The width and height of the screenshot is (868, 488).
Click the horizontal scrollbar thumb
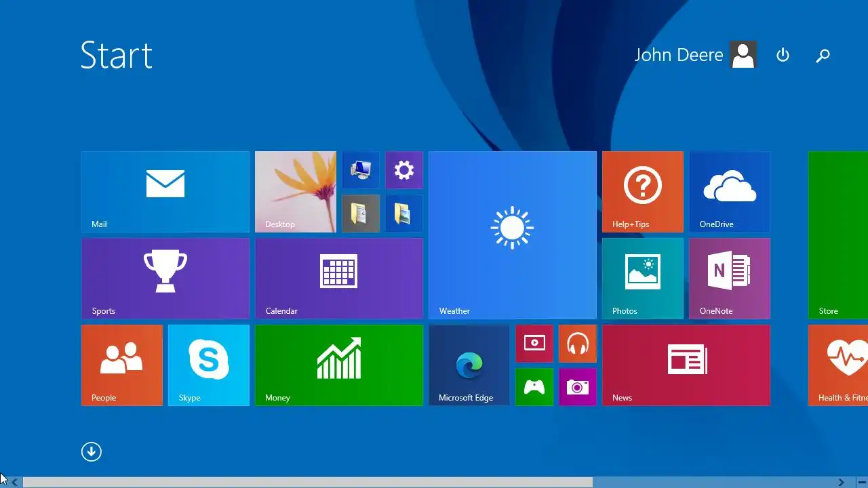coord(308,483)
